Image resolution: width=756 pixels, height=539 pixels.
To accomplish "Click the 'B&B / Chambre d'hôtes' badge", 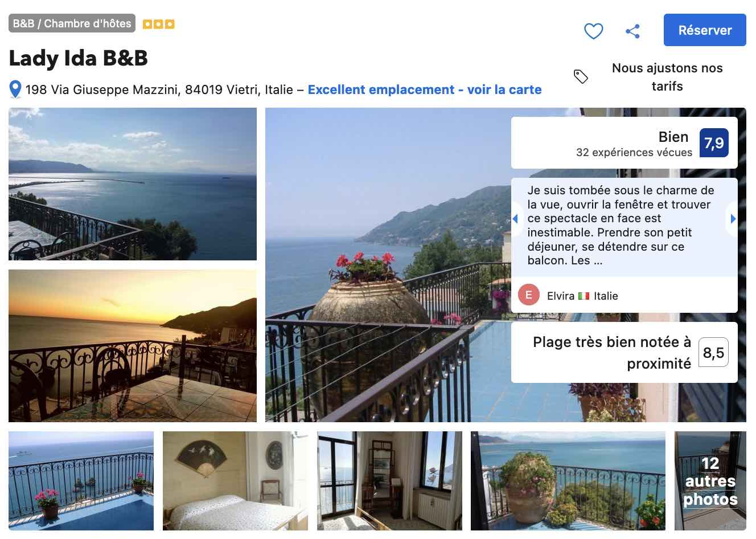I will pos(72,23).
